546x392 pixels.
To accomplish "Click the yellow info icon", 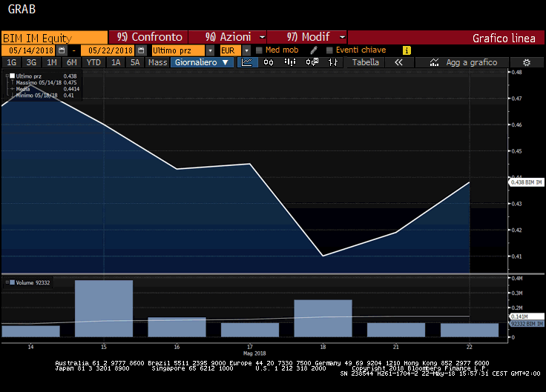I will tap(407, 50).
